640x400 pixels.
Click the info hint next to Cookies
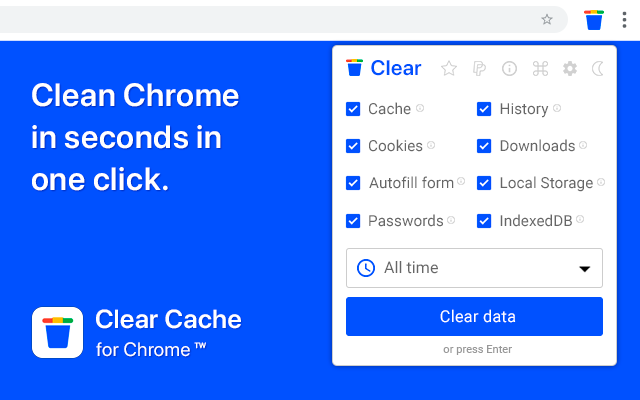tap(431, 145)
